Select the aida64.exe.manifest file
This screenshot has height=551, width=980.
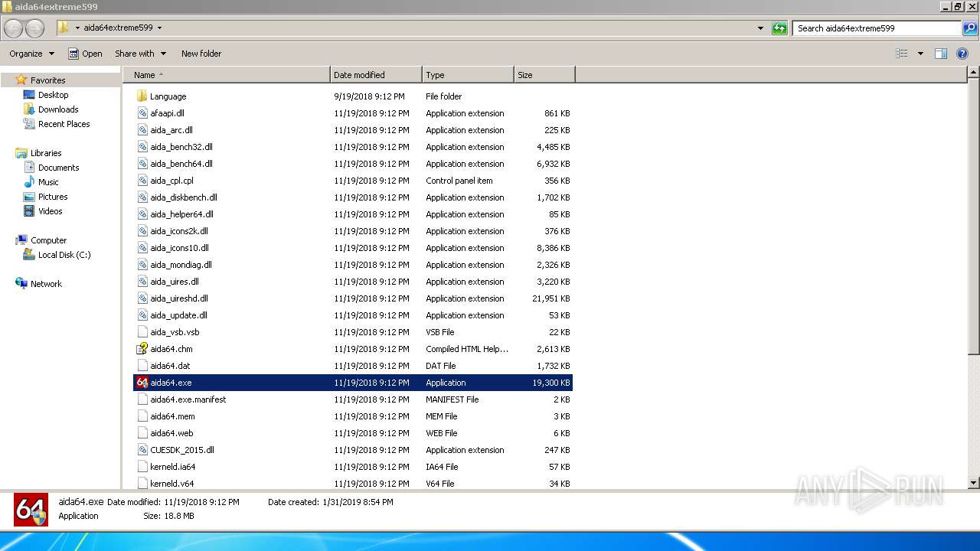tap(353, 399)
